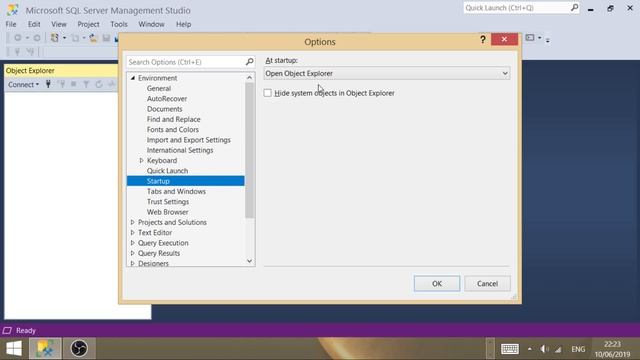Click the SSMS icon on the taskbar
This screenshot has width=640, height=360.
45,349
